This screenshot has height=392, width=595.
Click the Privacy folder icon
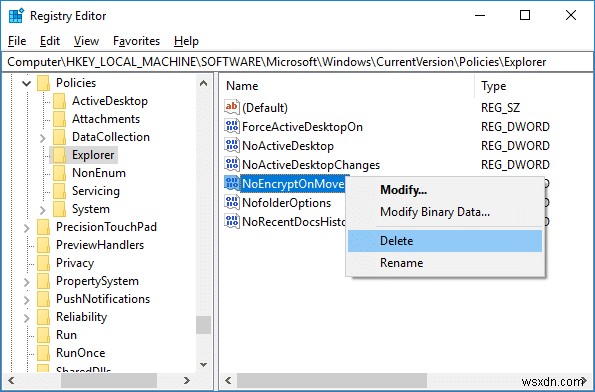(x=44, y=263)
